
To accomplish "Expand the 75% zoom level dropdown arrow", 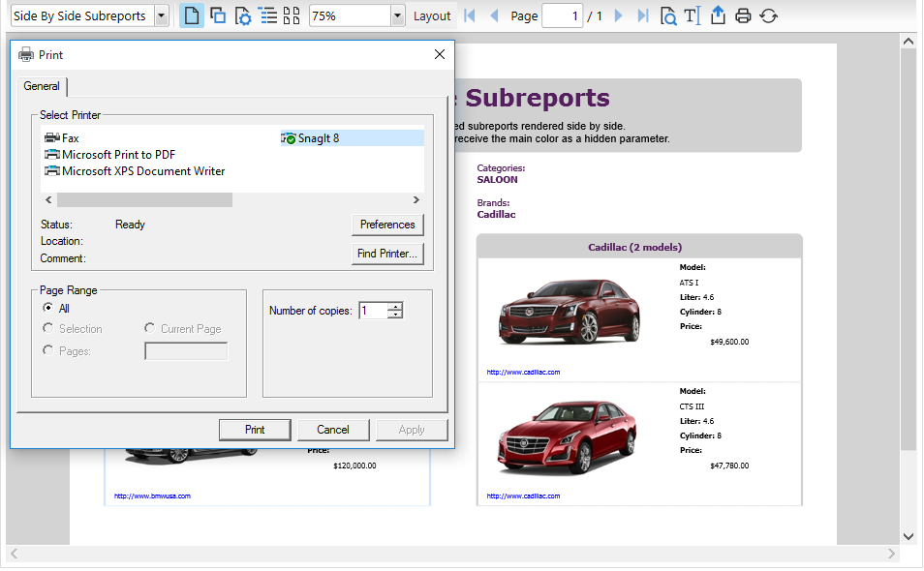I will tap(398, 15).
